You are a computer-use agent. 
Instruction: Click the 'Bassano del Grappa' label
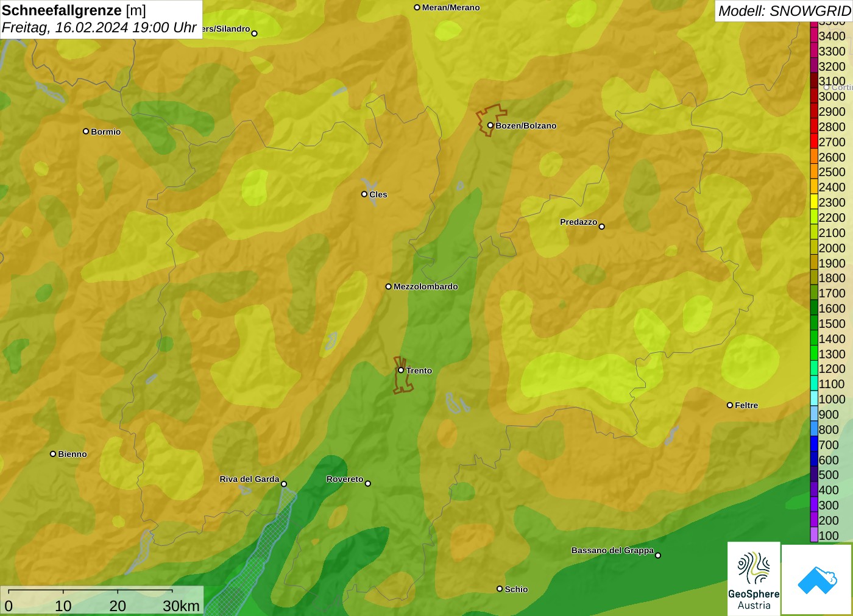pos(612,550)
